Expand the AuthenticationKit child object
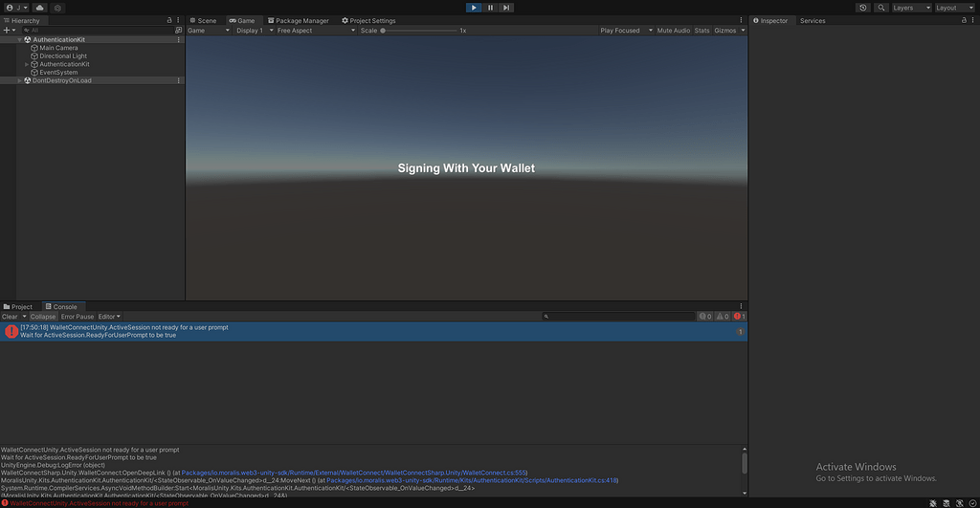Screen dimensions: 980x508 [x=26, y=64]
